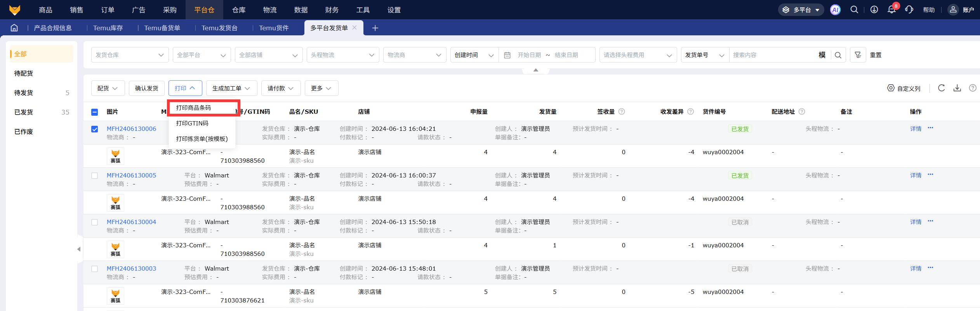Select 打印GTIN码 from the print menu

(192, 123)
